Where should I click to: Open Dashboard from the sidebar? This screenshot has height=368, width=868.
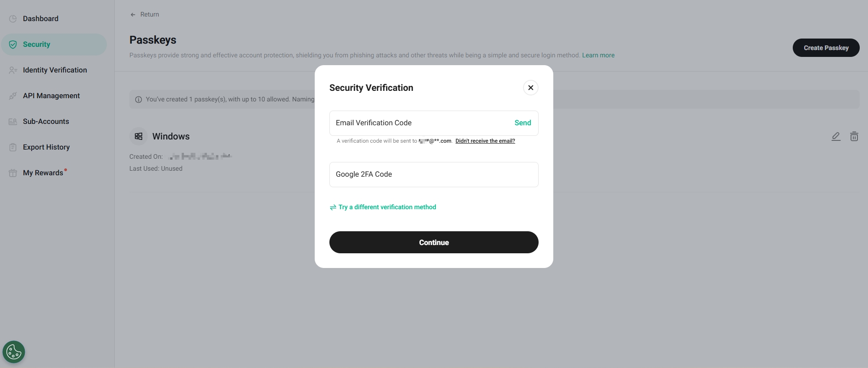tap(40, 19)
